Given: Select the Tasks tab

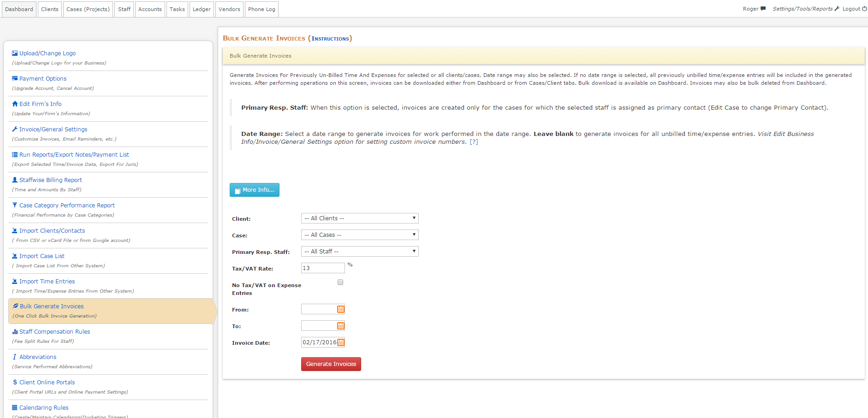Looking at the screenshot, I should pos(177,9).
